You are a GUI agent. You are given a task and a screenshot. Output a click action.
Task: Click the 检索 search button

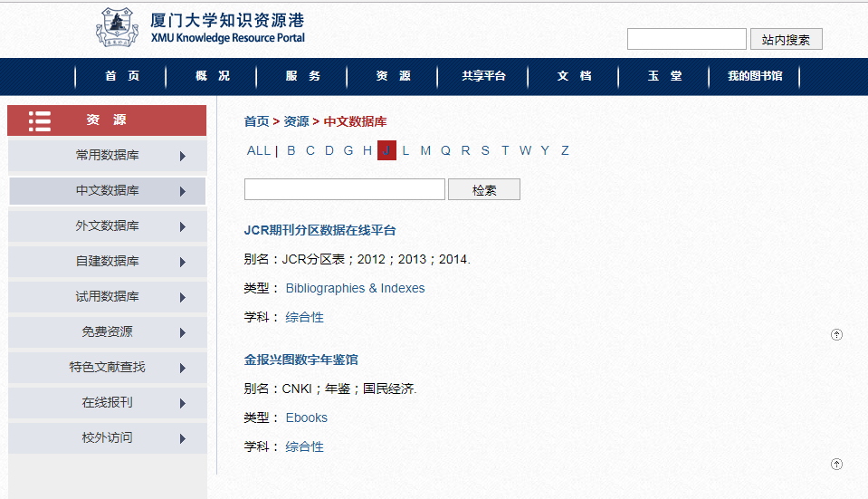click(x=484, y=190)
